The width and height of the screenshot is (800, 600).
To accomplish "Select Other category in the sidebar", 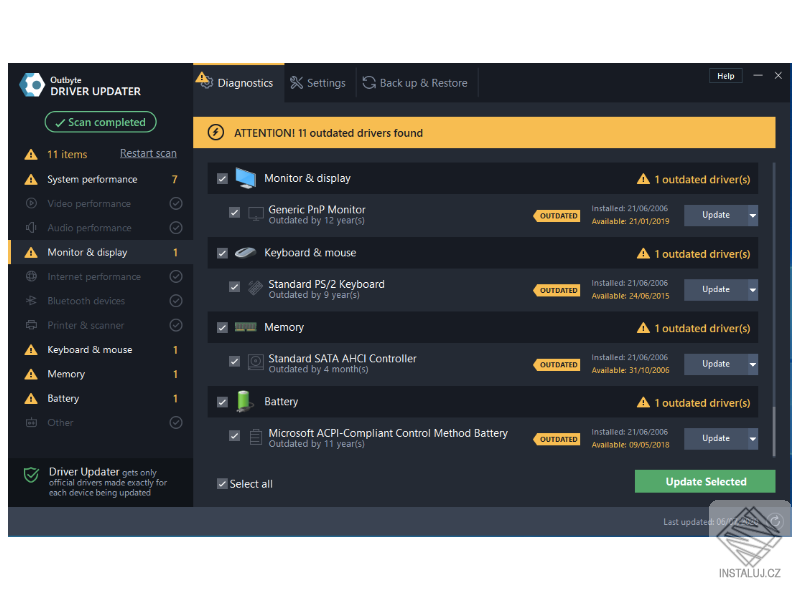I will pos(101,422).
